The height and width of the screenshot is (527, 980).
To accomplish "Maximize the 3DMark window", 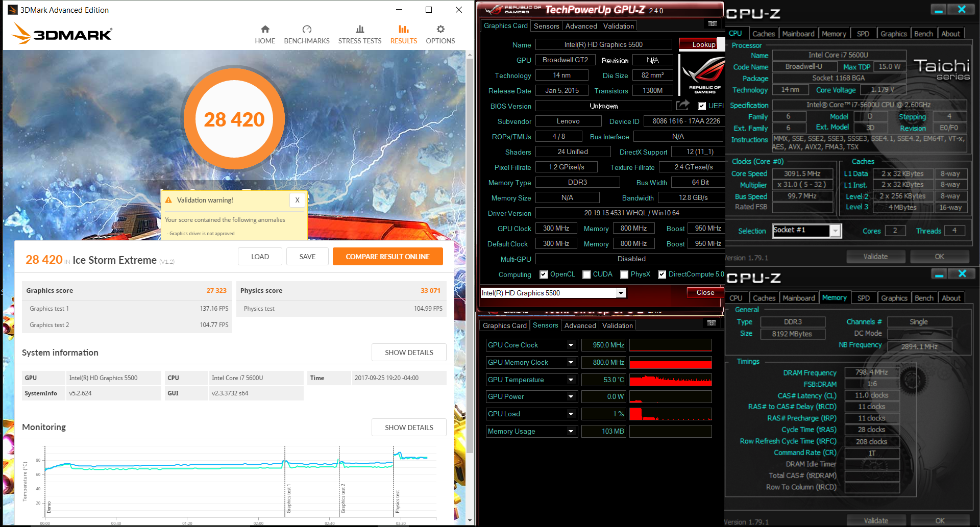I will coord(429,10).
